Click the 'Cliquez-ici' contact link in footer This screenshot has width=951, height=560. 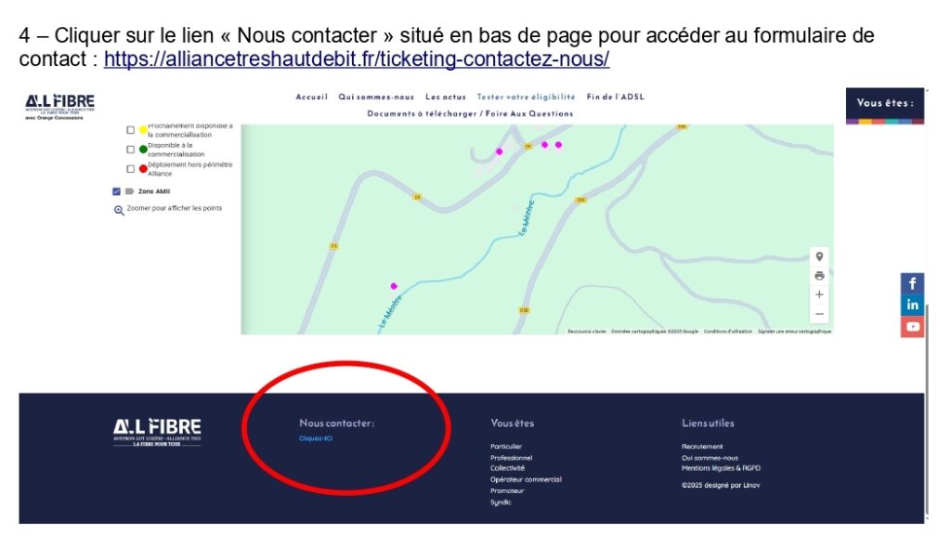point(316,438)
